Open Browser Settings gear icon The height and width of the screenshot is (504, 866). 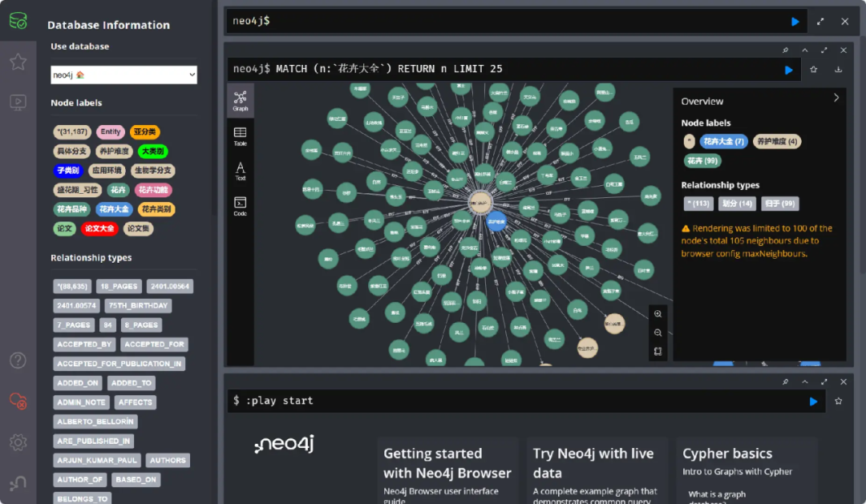tap(18, 442)
